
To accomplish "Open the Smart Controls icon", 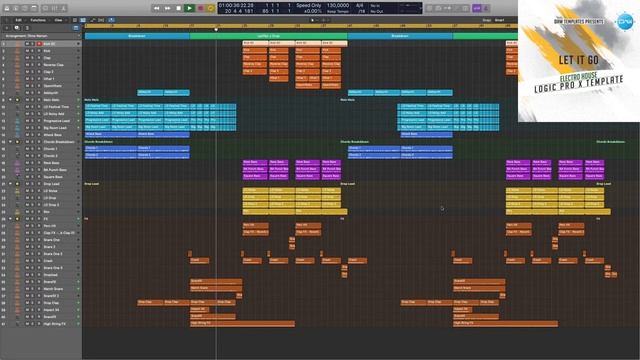I will [x=45, y=8].
